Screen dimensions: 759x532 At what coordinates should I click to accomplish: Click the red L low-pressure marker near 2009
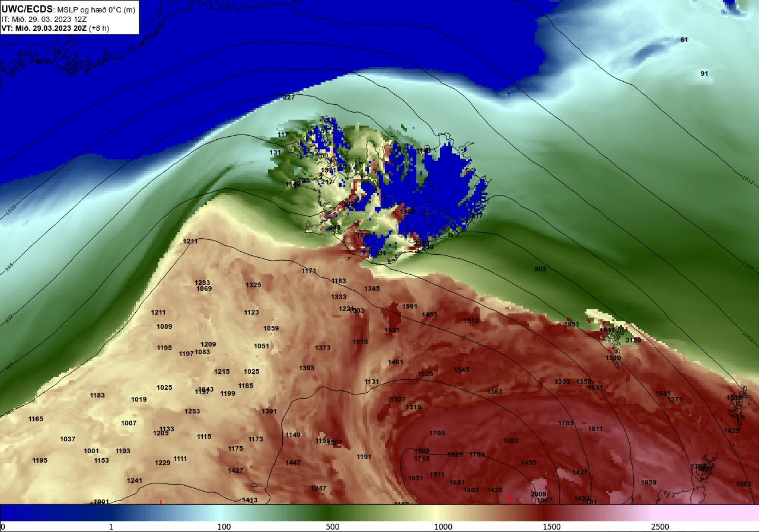pyautogui.click(x=510, y=499)
